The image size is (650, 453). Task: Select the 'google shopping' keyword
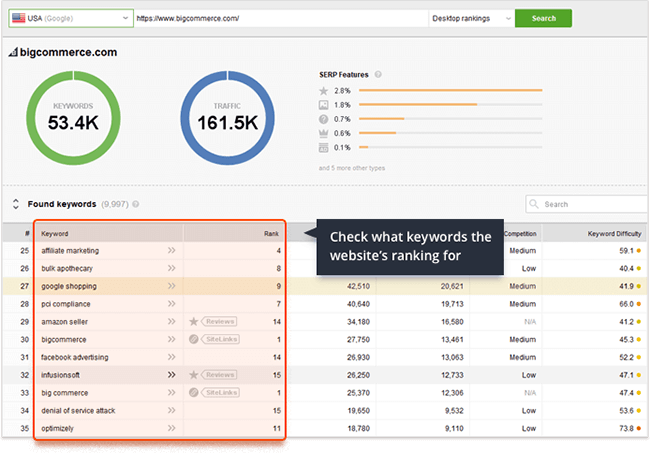(69, 286)
